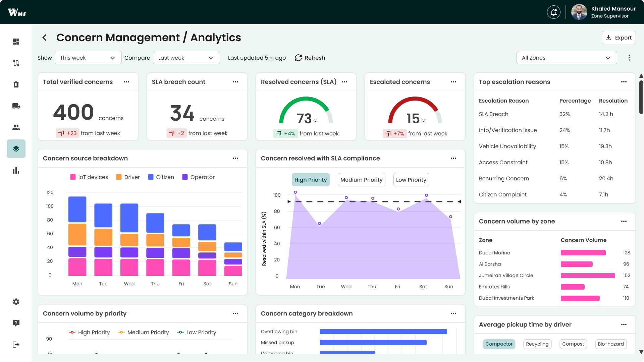Click the Refresh button
This screenshot has width=644, height=362.
[x=310, y=58]
